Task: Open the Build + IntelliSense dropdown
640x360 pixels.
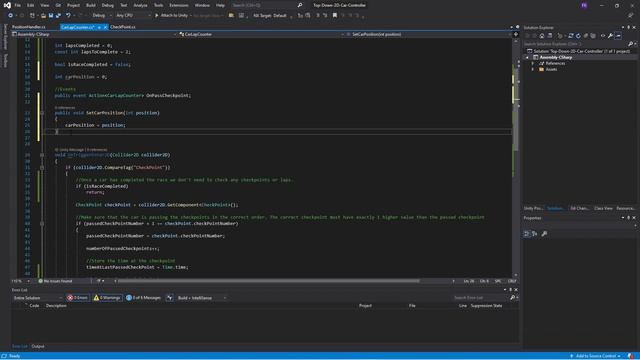Action: click(x=202, y=298)
